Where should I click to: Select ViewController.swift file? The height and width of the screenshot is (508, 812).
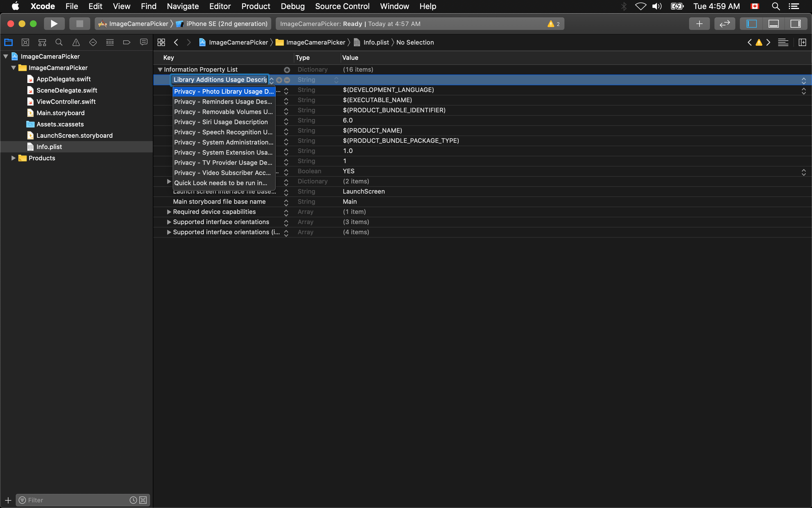point(66,102)
